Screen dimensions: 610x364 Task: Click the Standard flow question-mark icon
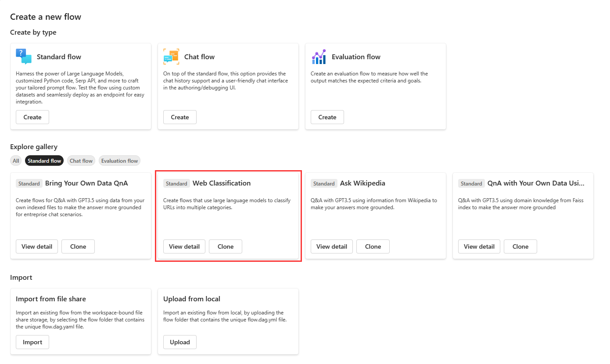point(24,57)
